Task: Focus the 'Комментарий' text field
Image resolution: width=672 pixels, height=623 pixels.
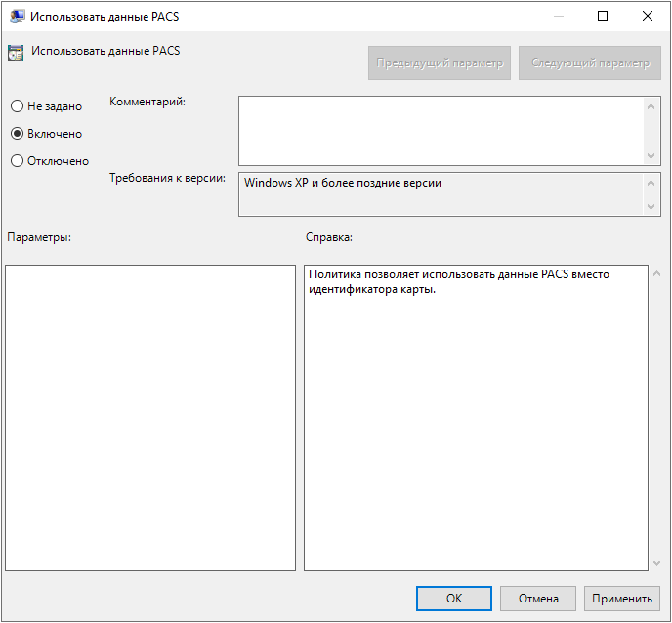Action: pyautogui.click(x=441, y=130)
